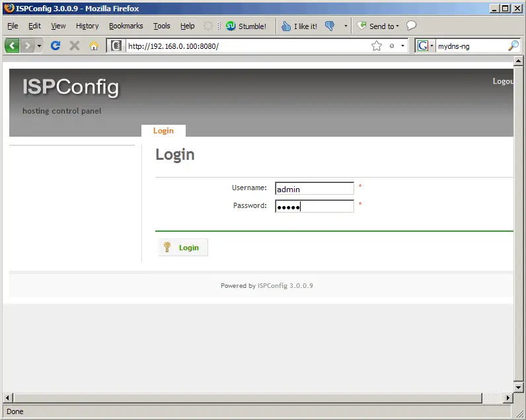Click the toolbar grip handle before Stumble!
This screenshot has width=526, height=420.
click(x=219, y=26)
